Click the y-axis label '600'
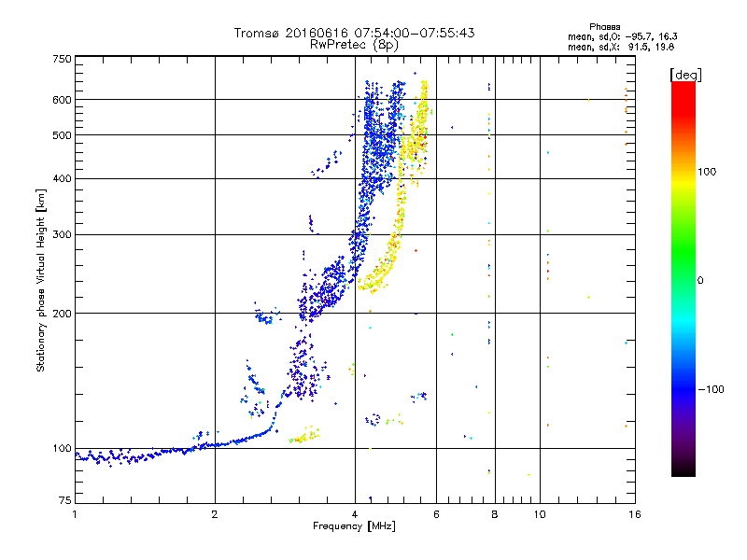 [62, 100]
